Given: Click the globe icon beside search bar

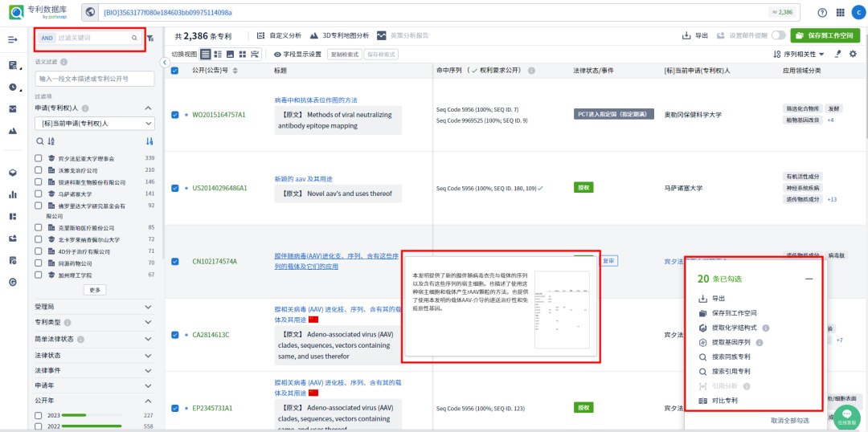Looking at the screenshot, I should 91,12.
